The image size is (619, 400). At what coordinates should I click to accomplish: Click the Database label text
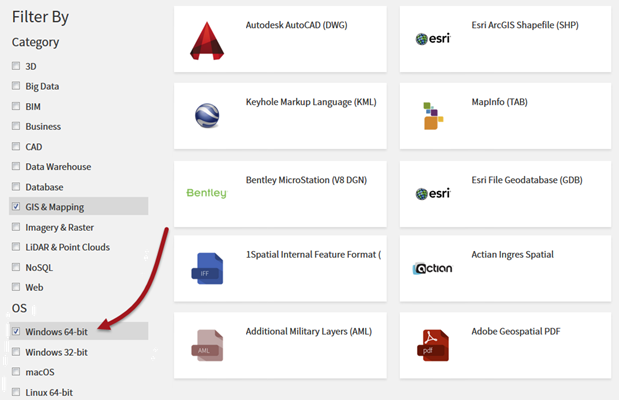click(x=44, y=187)
